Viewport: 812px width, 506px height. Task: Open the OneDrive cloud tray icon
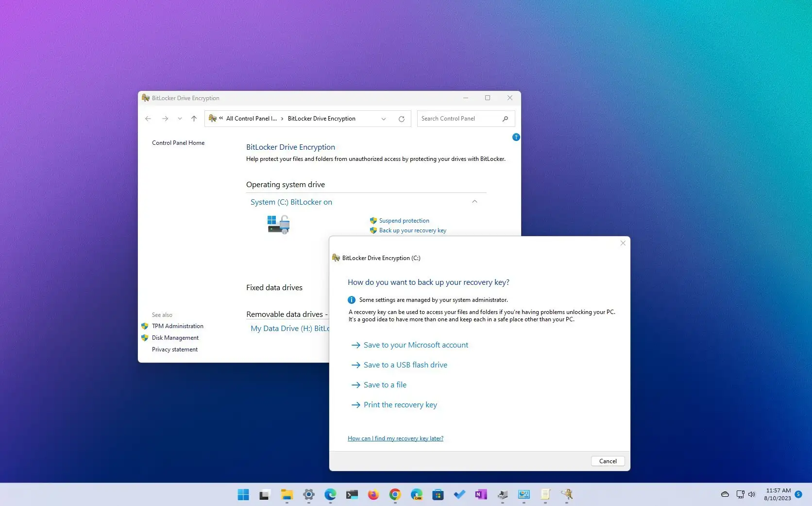point(725,494)
